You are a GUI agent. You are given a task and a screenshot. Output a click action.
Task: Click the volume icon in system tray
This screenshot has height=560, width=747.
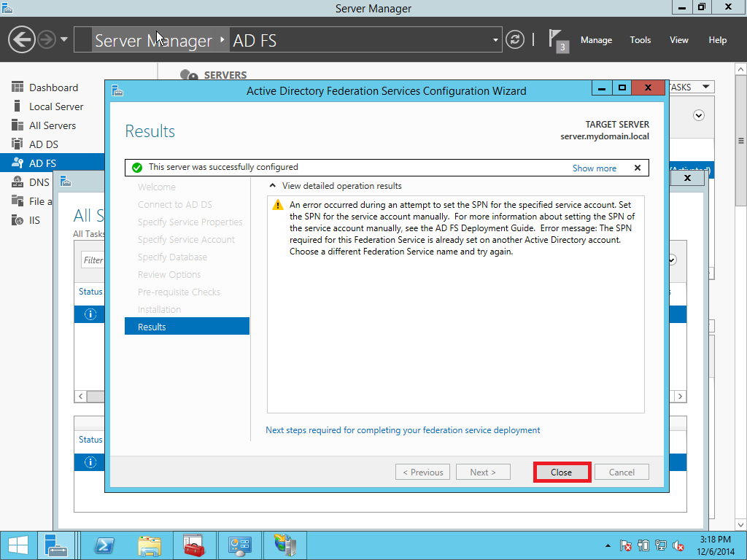(x=678, y=545)
